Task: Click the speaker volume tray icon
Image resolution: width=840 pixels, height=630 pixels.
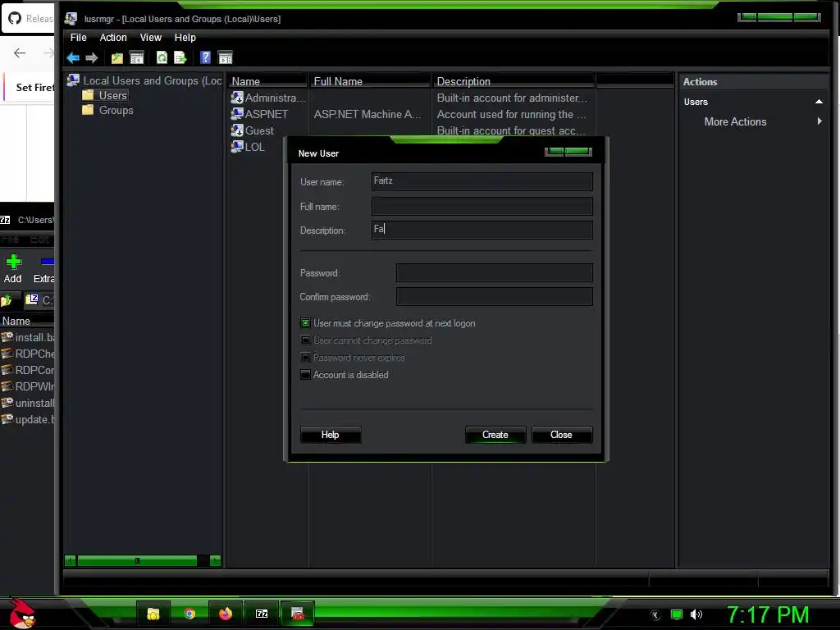Action: tap(696, 614)
